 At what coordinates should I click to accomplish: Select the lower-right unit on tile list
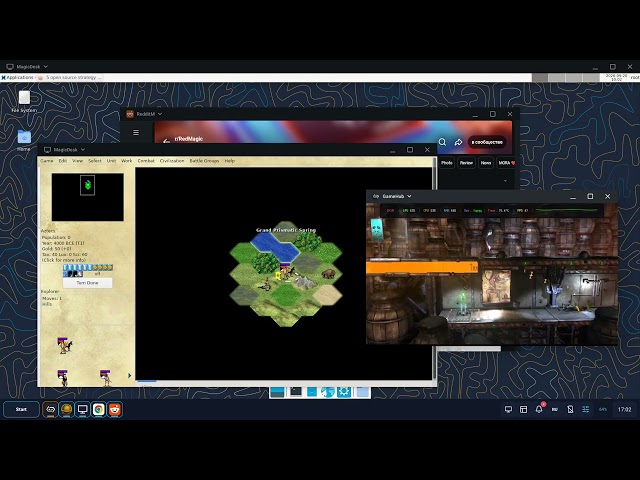(106, 378)
